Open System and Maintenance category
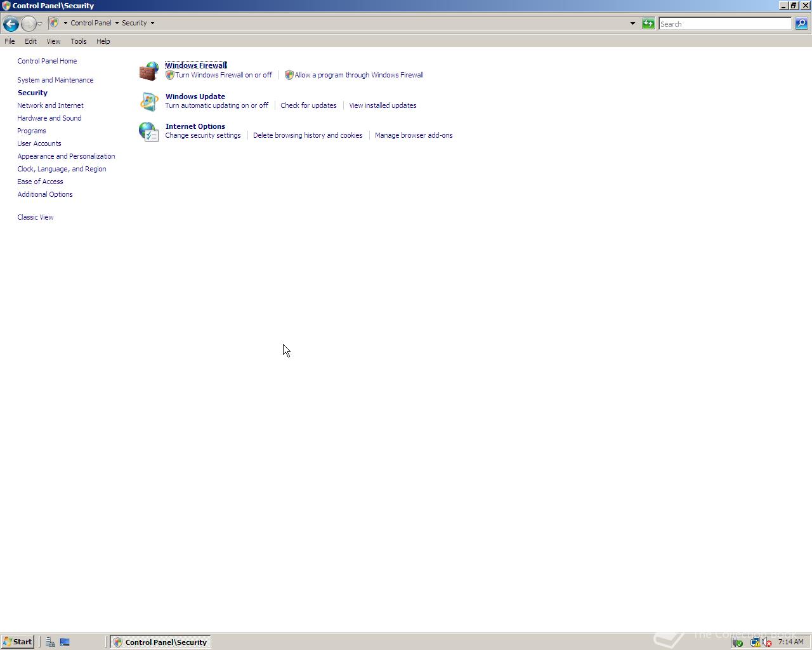Image resolution: width=812 pixels, height=650 pixels. point(55,80)
